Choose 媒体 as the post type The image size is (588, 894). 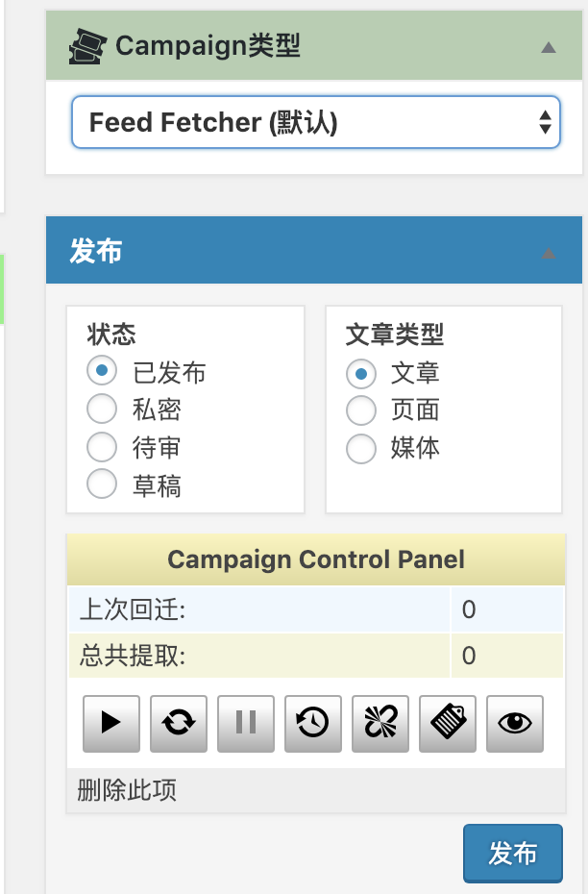361,448
